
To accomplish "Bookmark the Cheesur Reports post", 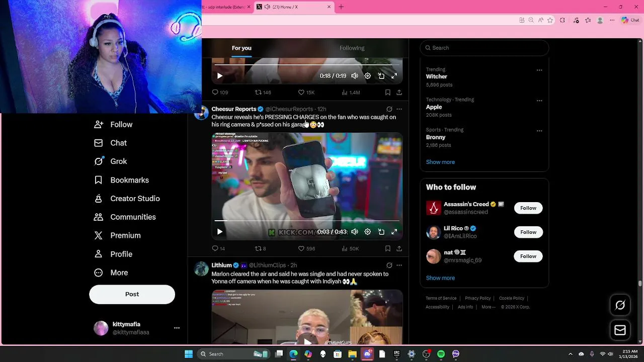I will pyautogui.click(x=387, y=248).
